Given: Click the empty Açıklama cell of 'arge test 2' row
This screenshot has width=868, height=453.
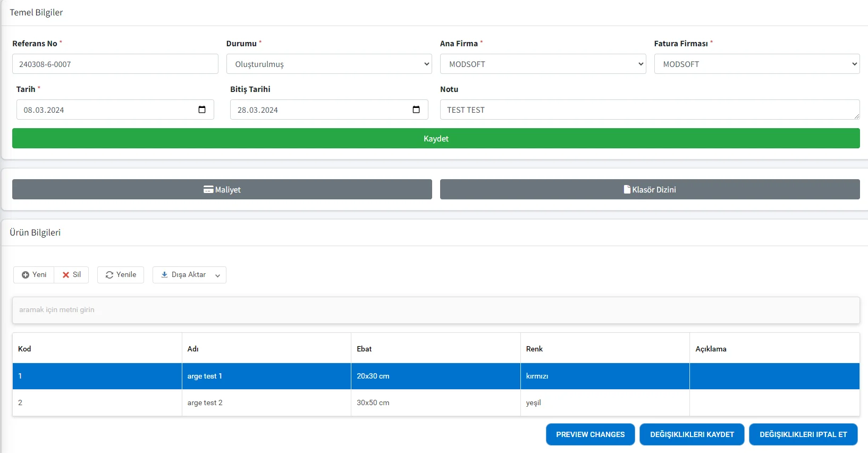Looking at the screenshot, I should [x=774, y=402].
